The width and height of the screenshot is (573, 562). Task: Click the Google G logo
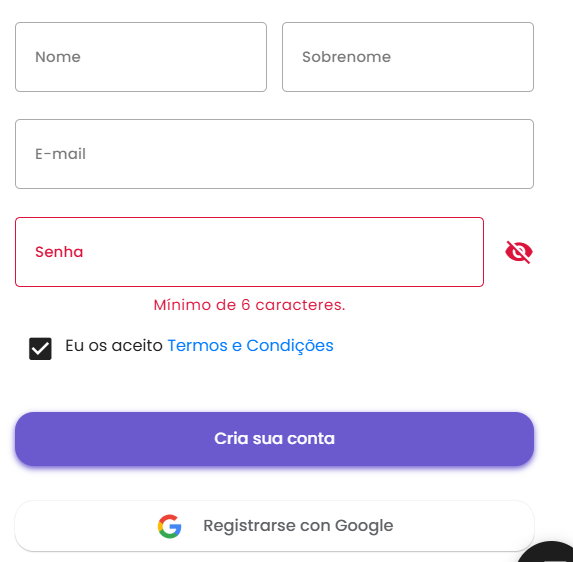pyautogui.click(x=170, y=526)
